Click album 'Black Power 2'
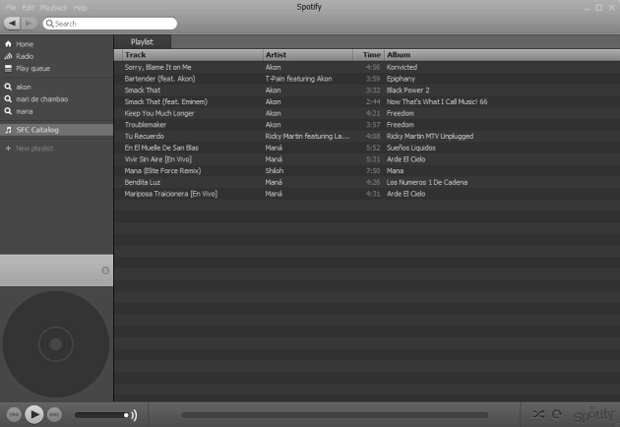620x427 pixels. (x=408, y=90)
